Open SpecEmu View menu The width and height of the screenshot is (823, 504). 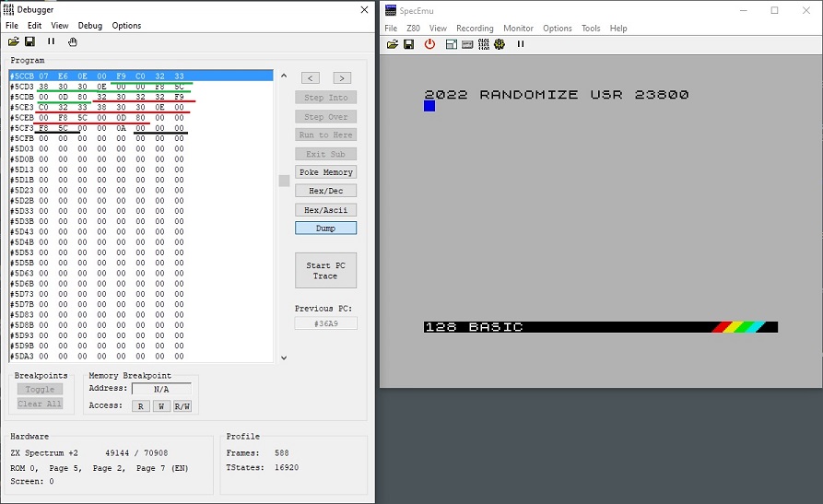[438, 29]
